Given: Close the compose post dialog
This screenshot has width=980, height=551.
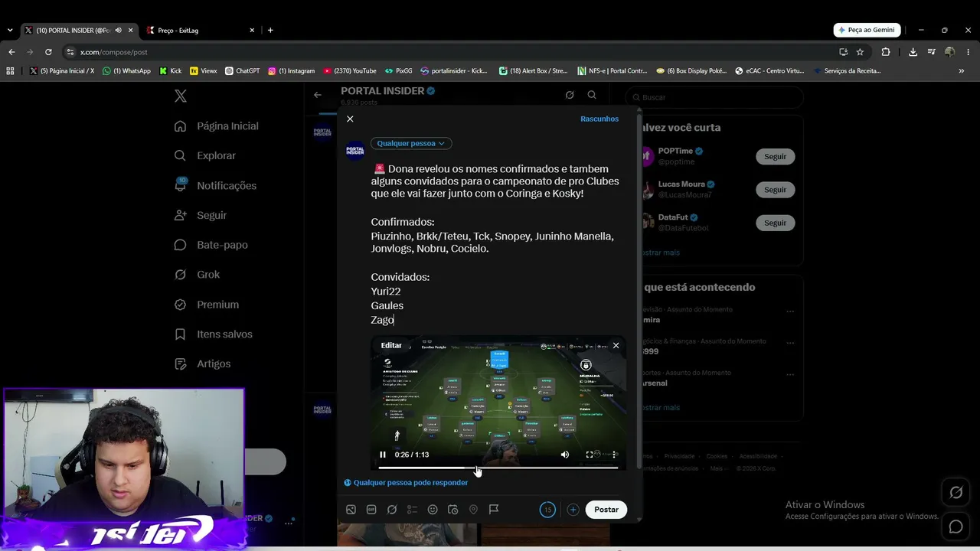Looking at the screenshot, I should [x=350, y=119].
